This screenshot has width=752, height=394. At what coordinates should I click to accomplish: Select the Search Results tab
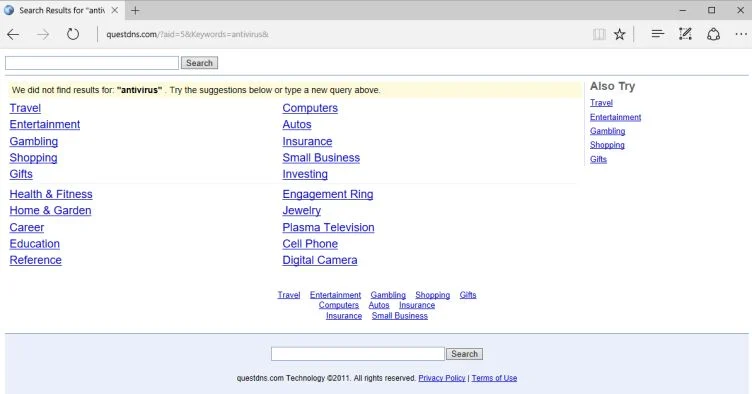click(61, 10)
